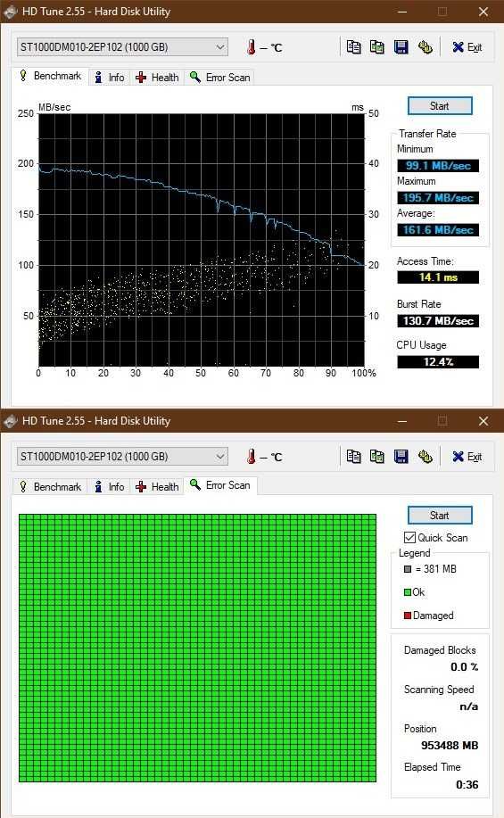Click the green Ok legend swatch
Image resolution: width=504 pixels, height=818 pixels.
click(408, 592)
